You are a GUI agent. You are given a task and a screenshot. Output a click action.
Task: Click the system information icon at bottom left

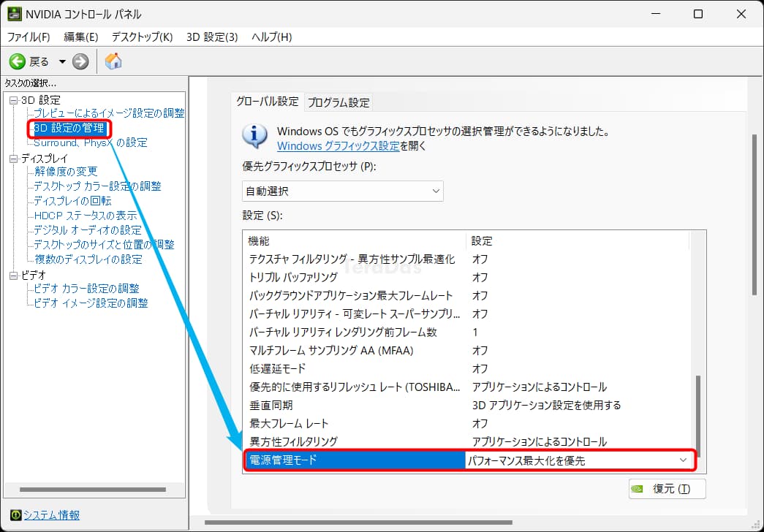tap(15, 515)
